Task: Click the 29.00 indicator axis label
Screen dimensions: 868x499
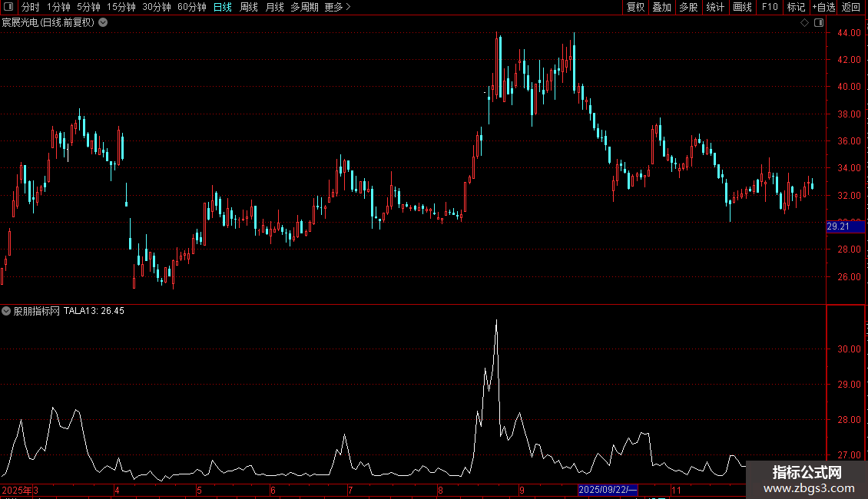Action: 849,385
